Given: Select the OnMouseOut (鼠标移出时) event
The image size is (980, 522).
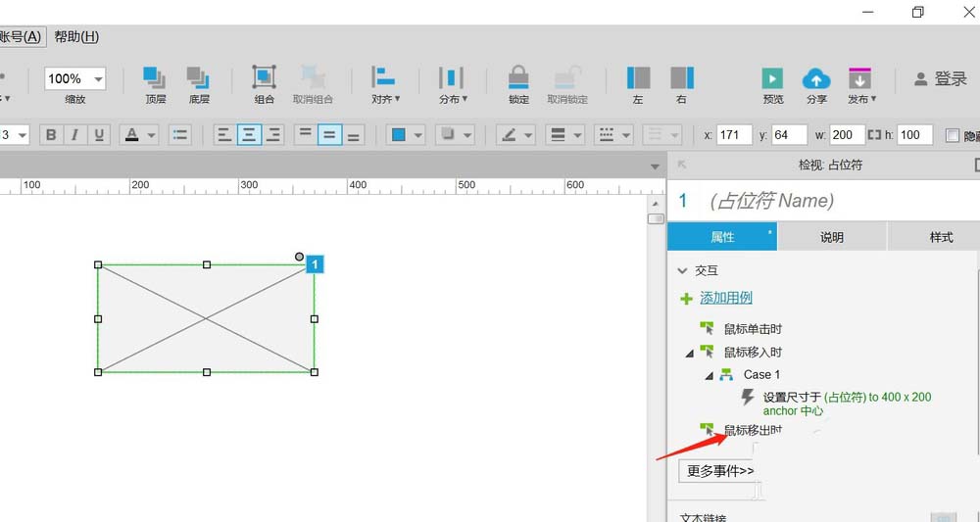Looking at the screenshot, I should tap(753, 430).
